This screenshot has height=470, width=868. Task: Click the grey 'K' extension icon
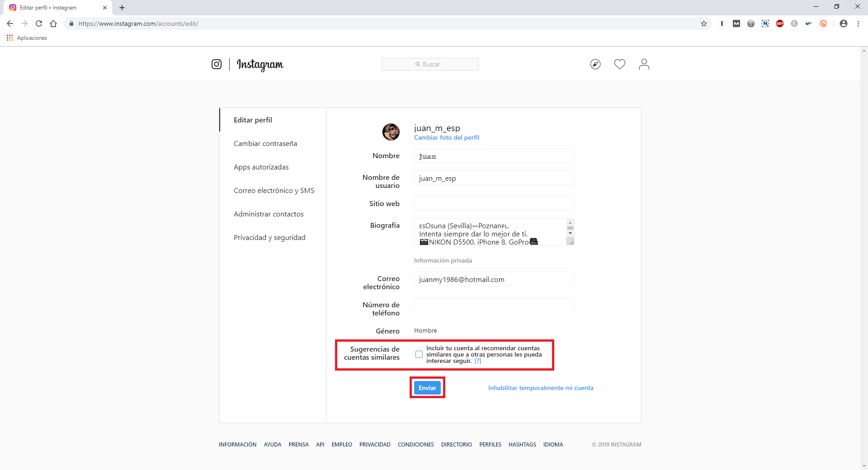point(794,23)
